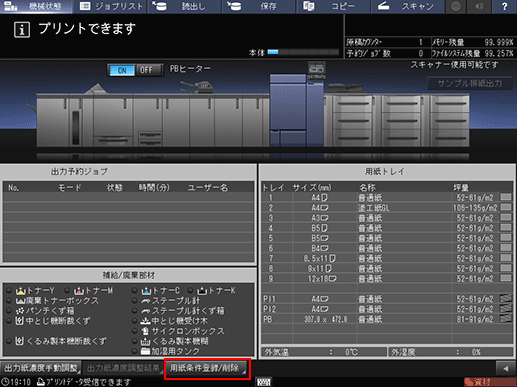This screenshot has width=517, height=387.
Task: Turn the PB heater ON
Action: coord(122,70)
